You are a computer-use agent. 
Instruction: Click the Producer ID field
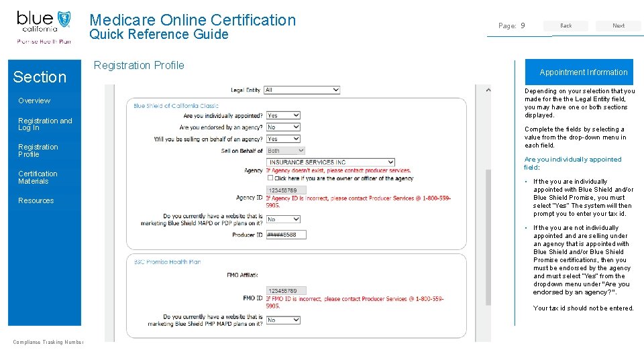click(286, 235)
